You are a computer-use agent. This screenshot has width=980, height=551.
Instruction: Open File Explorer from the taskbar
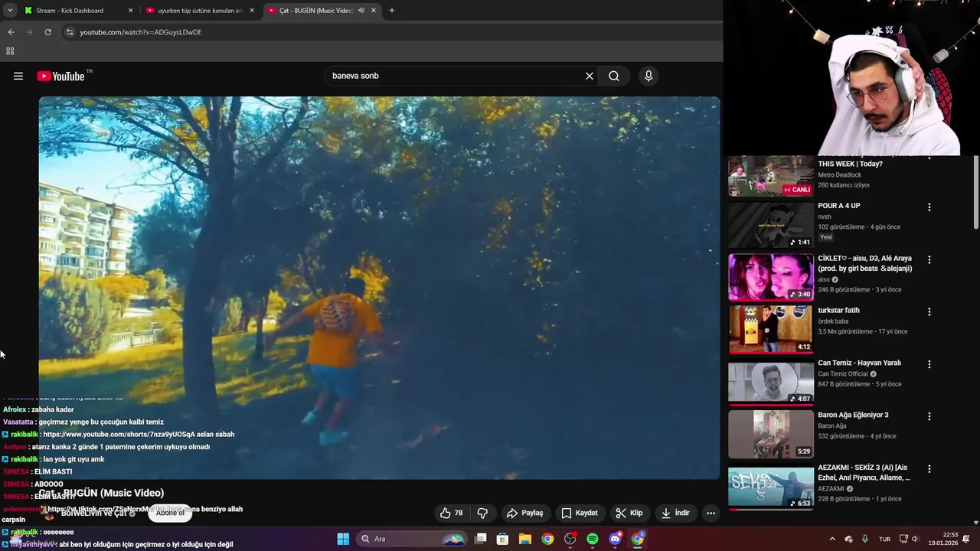(525, 539)
